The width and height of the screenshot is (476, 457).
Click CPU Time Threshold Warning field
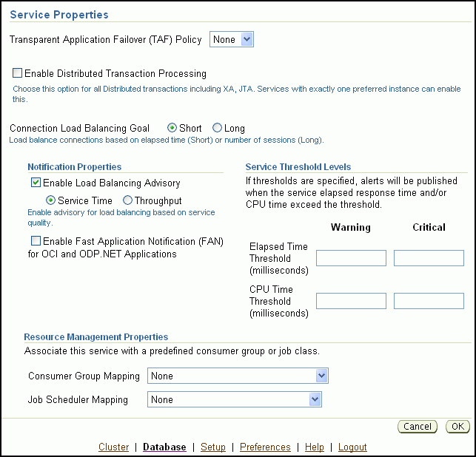[351, 301]
